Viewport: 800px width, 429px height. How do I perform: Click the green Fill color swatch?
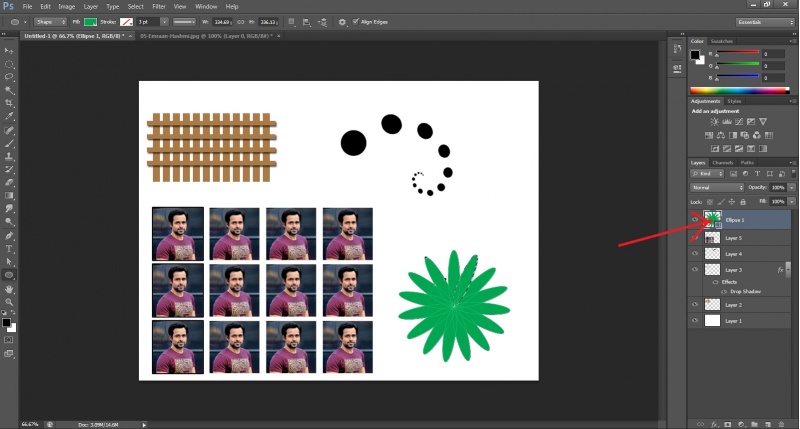tap(91, 21)
